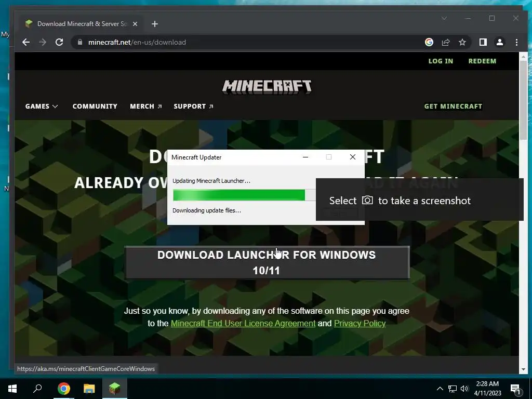Click the camera icon in screenshot toast
532x399 pixels.
(x=367, y=200)
